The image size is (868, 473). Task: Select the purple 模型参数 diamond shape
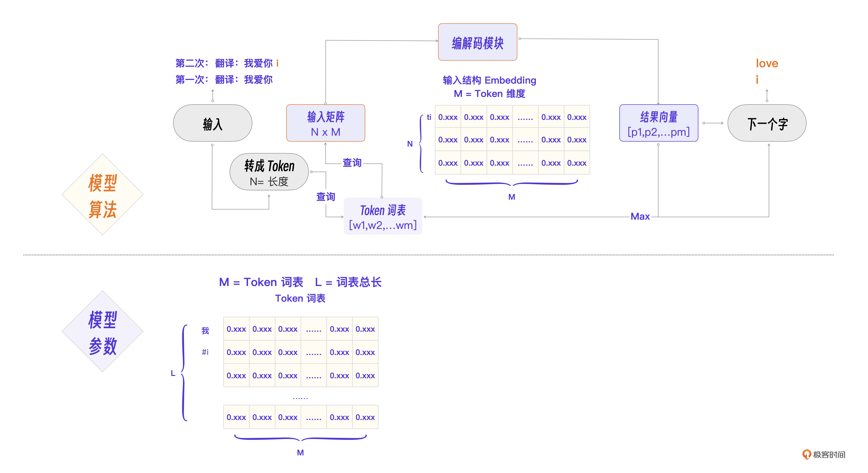point(102,331)
